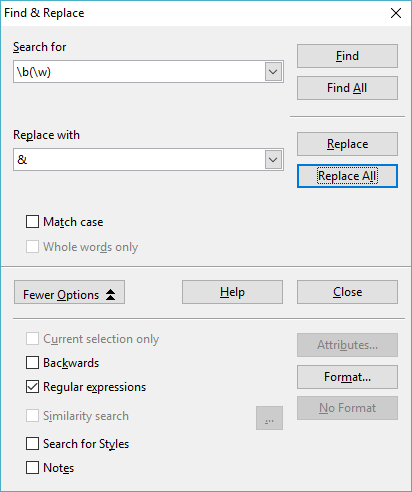Collapse dialog with Fewer Options
The image size is (412, 492).
tap(69, 292)
